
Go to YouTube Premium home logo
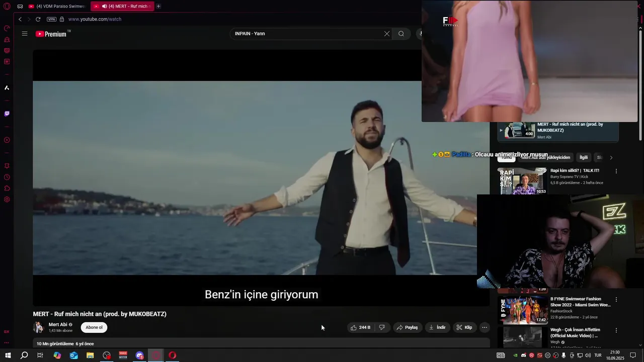[52, 34]
